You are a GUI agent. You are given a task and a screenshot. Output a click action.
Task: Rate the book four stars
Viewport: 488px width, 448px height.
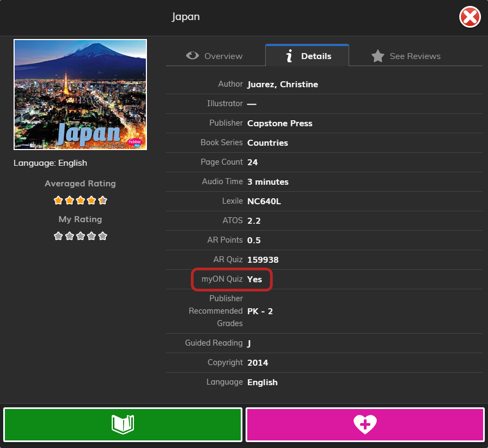pyautogui.click(x=92, y=236)
